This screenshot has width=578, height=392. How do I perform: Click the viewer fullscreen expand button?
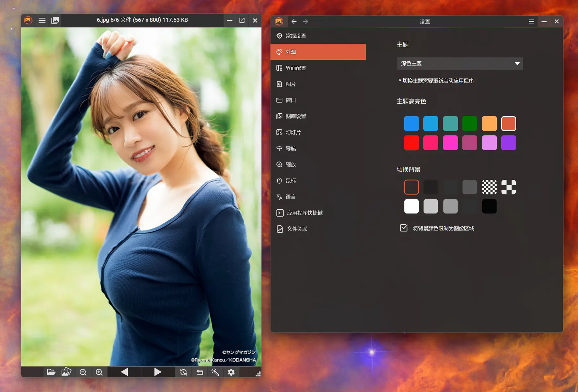(242, 21)
